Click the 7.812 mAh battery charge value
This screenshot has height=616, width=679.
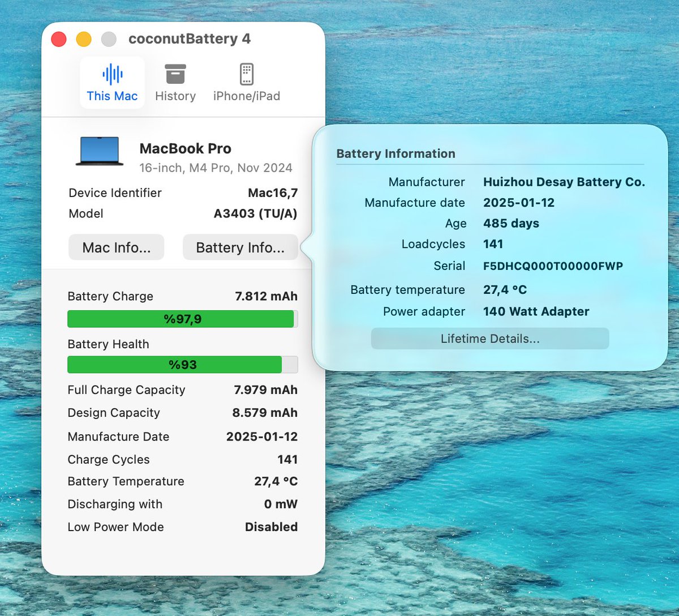click(266, 296)
